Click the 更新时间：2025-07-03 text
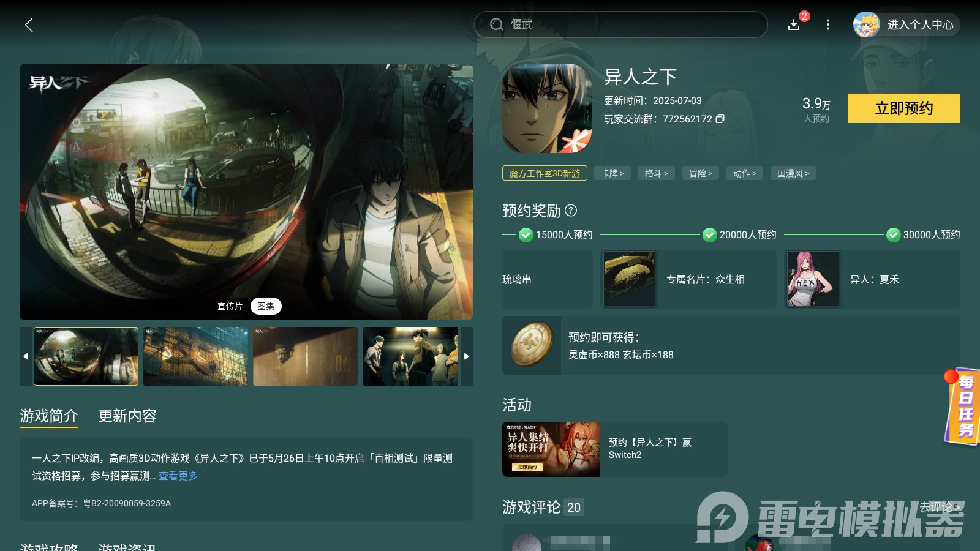The width and height of the screenshot is (980, 551). [653, 100]
